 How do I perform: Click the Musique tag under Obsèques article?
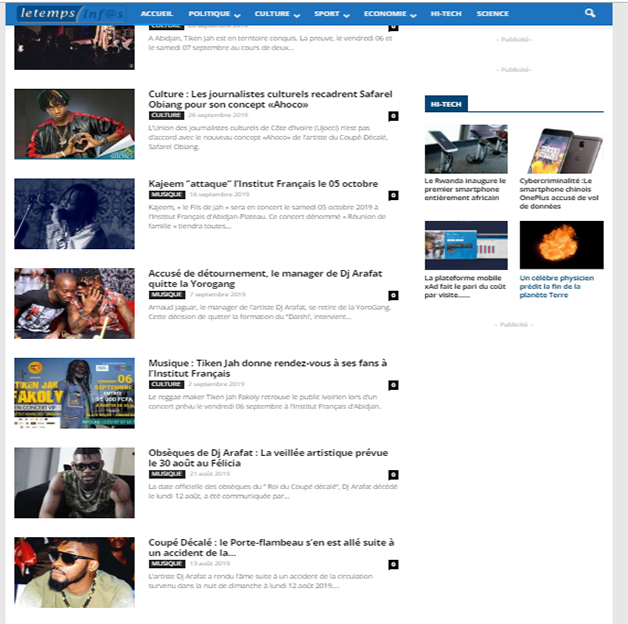coord(166,474)
